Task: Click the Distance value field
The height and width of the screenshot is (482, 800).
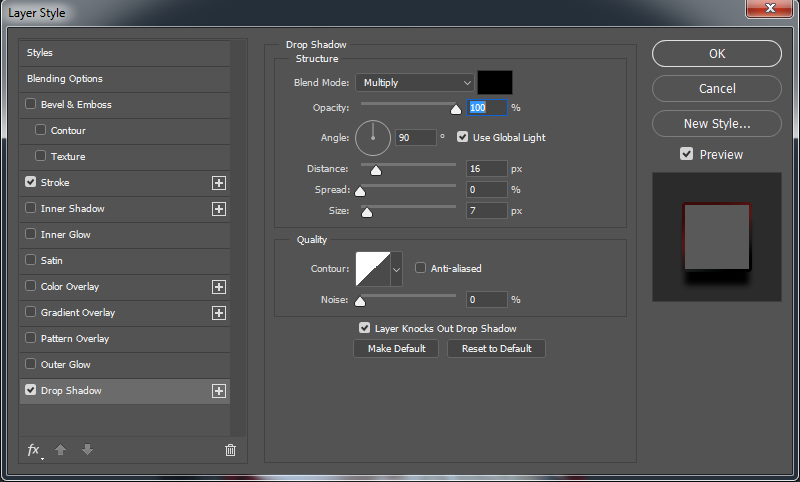Action: click(x=487, y=169)
